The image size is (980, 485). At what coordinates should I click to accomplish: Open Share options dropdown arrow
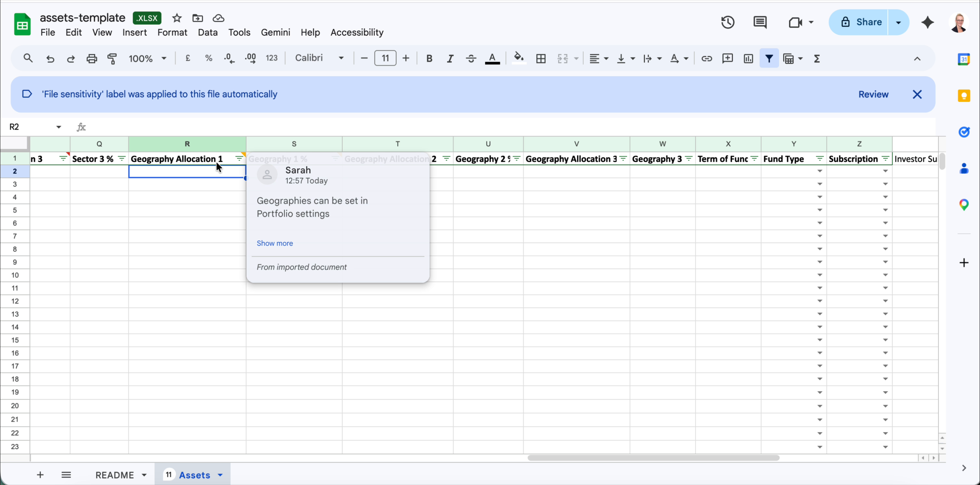[x=898, y=22]
